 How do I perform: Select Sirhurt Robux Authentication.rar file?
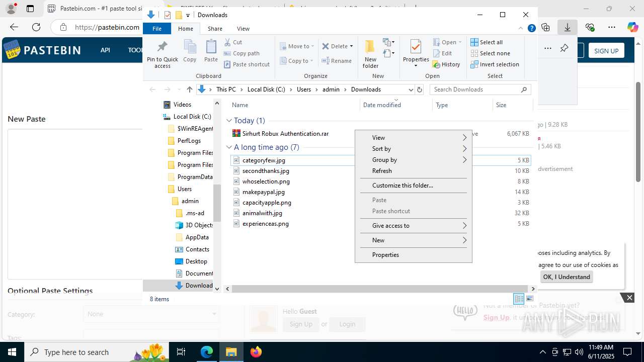click(285, 134)
